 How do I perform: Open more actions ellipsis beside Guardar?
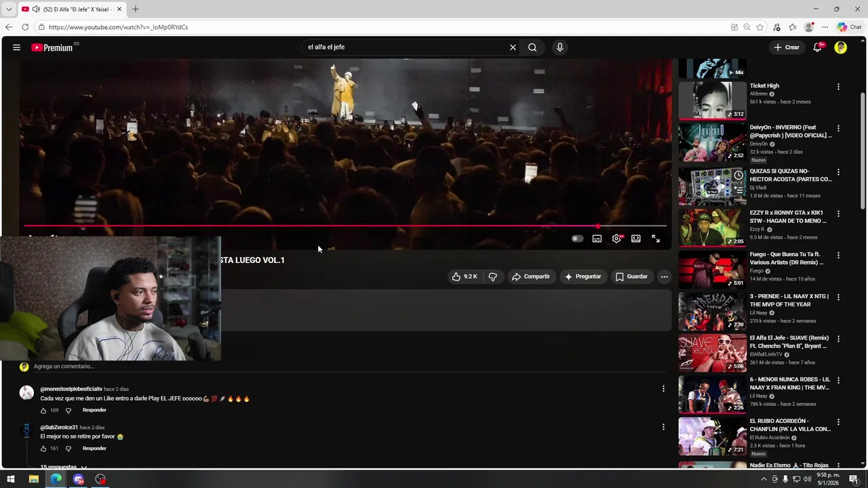[x=665, y=277]
